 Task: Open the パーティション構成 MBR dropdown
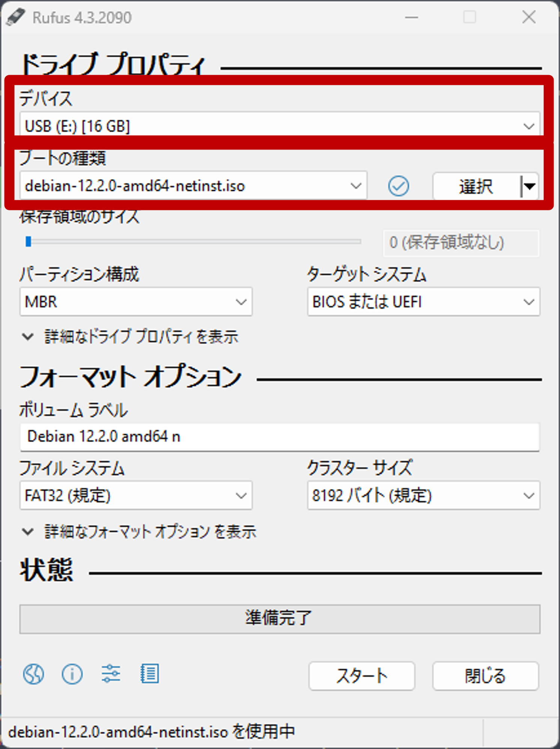[136, 302]
